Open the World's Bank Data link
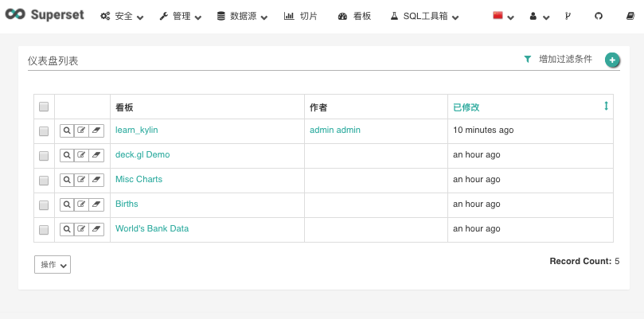644x319 pixels. (x=152, y=228)
